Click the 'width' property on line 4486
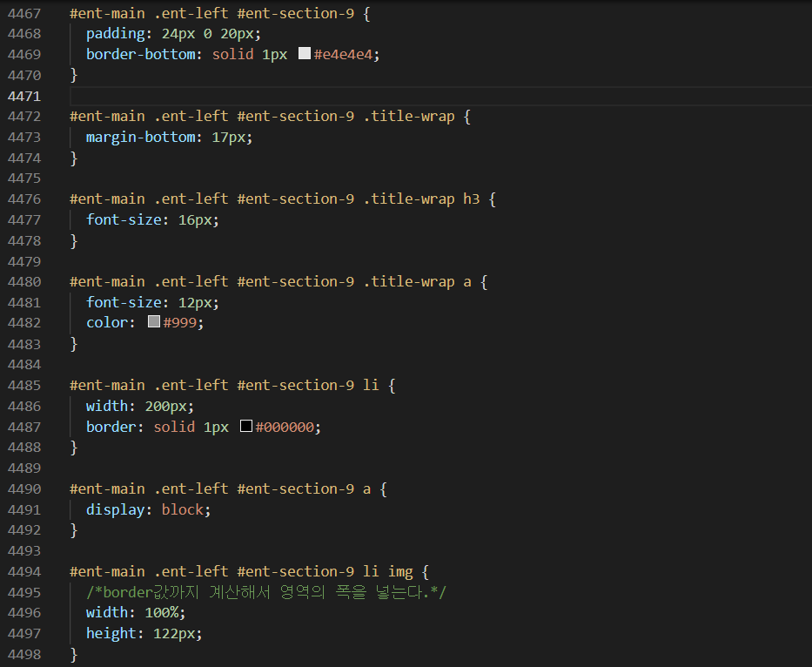This screenshot has height=667, width=812. tap(107, 406)
